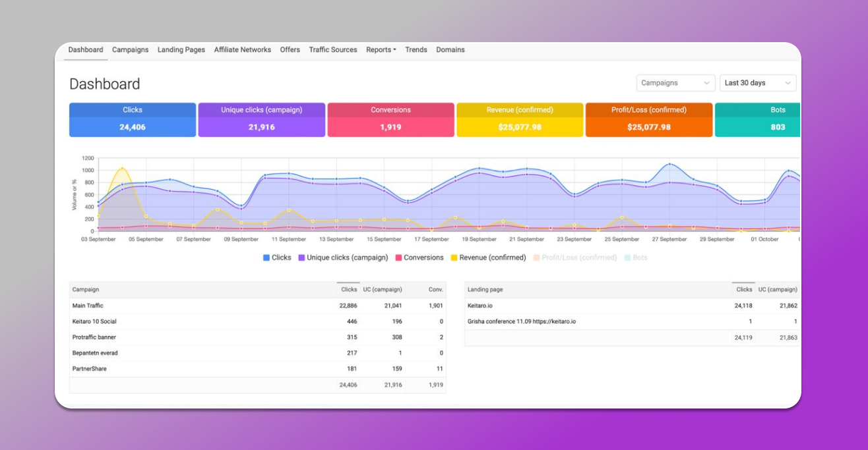
Task: Select the Domains tab
Action: tap(450, 50)
